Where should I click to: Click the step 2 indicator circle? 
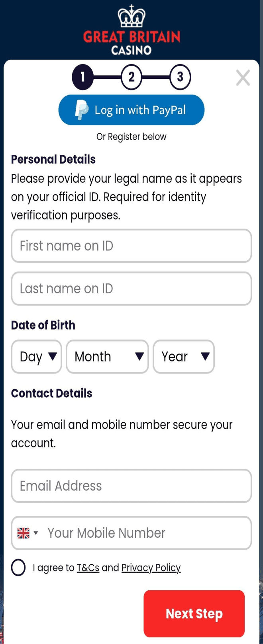tap(131, 77)
